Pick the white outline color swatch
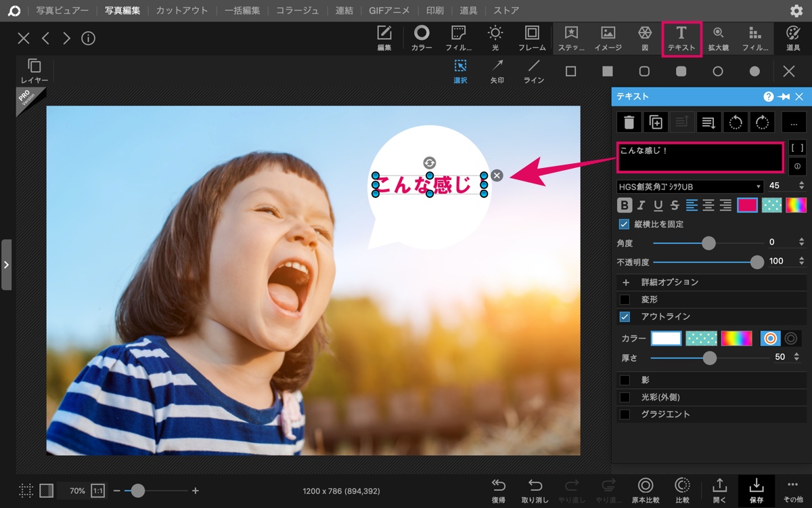This screenshot has height=508, width=812. point(666,338)
